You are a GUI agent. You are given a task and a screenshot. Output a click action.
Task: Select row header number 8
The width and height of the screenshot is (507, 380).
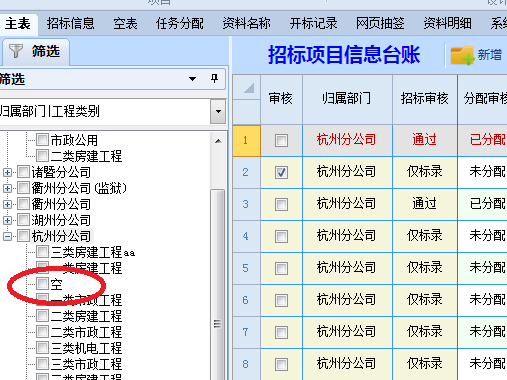pos(246,364)
